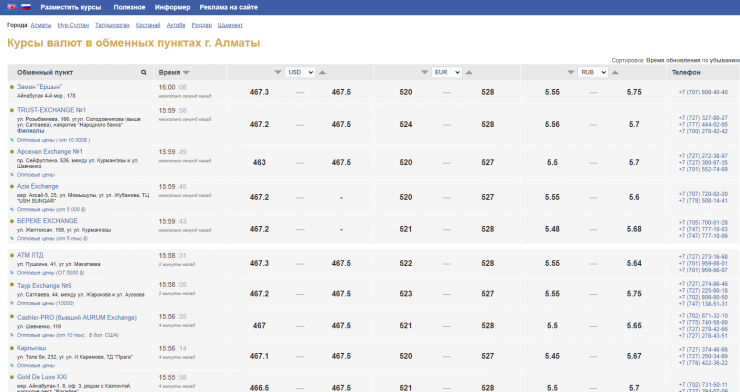The image size is (740, 392).
Task: Open Филиалы link under TRUST-EXCHANGE
Action: 31,131
